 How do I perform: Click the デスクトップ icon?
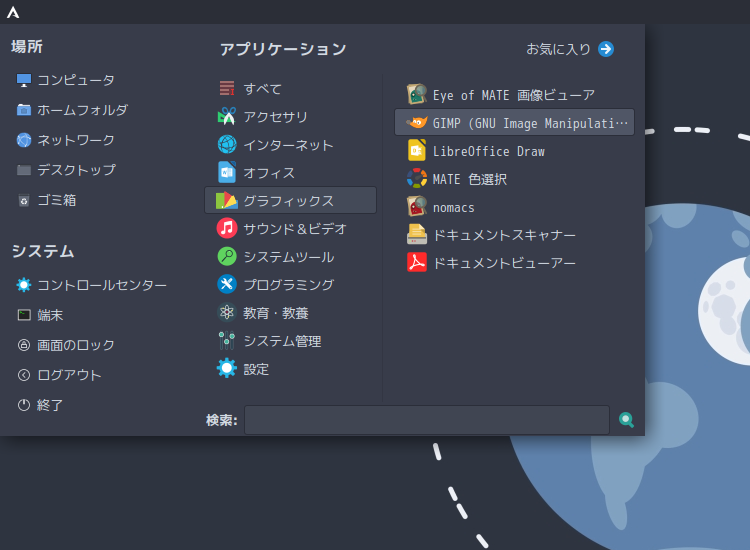pos(23,170)
